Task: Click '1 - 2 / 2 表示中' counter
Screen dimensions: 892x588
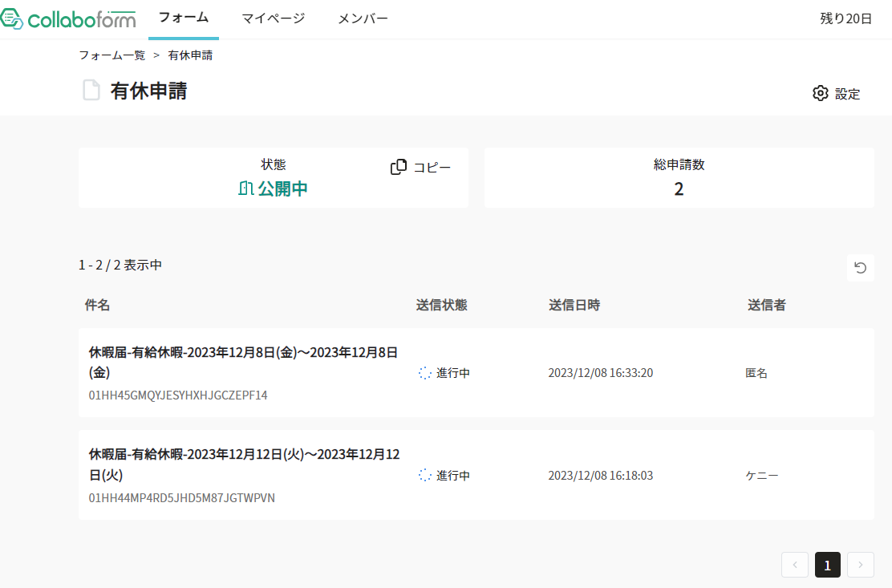Action: [x=120, y=265]
